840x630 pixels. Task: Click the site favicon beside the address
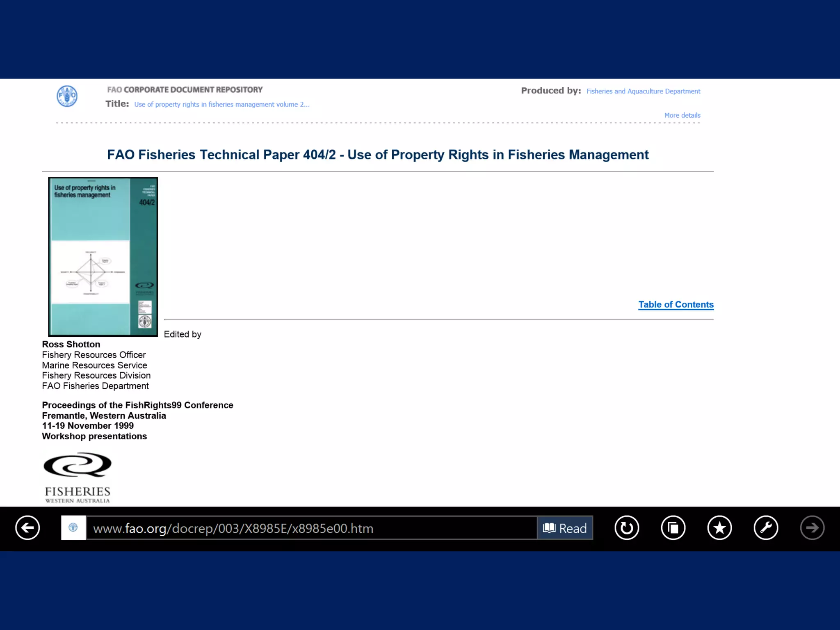[73, 527]
